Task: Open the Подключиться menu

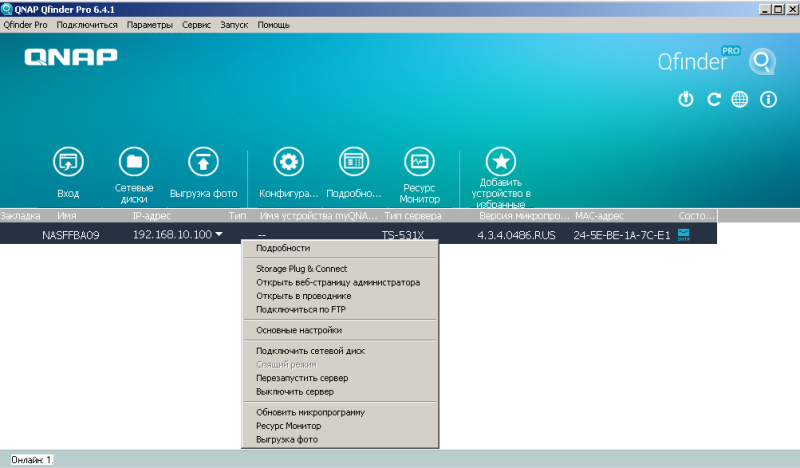Action: click(x=87, y=24)
